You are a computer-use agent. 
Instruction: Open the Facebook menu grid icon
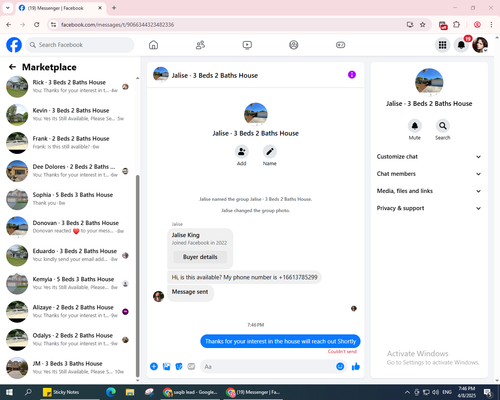(442, 45)
